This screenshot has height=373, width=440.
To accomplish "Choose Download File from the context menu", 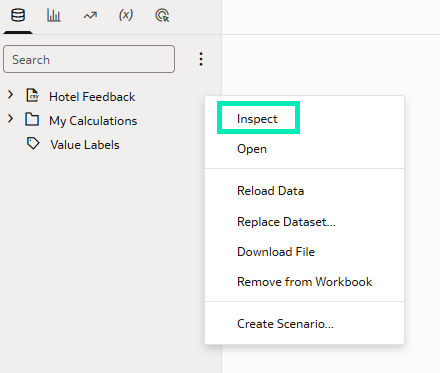I will 276,252.
